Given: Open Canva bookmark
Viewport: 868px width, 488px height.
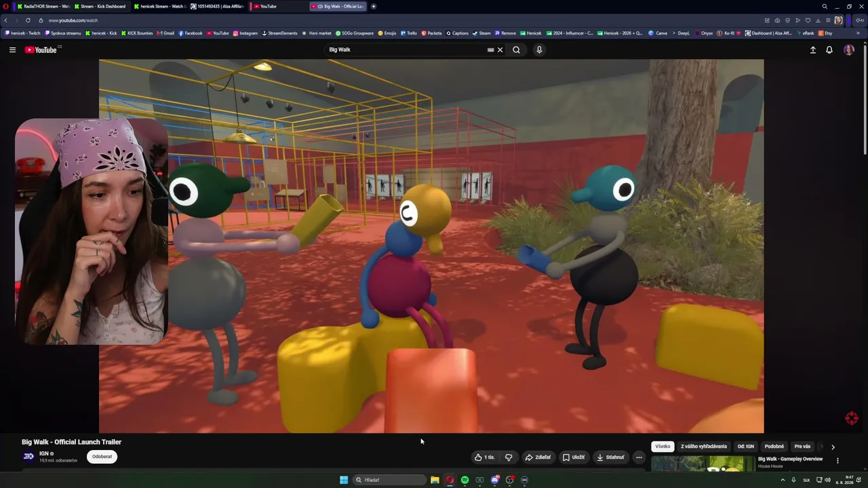Looking at the screenshot, I should tap(658, 33).
